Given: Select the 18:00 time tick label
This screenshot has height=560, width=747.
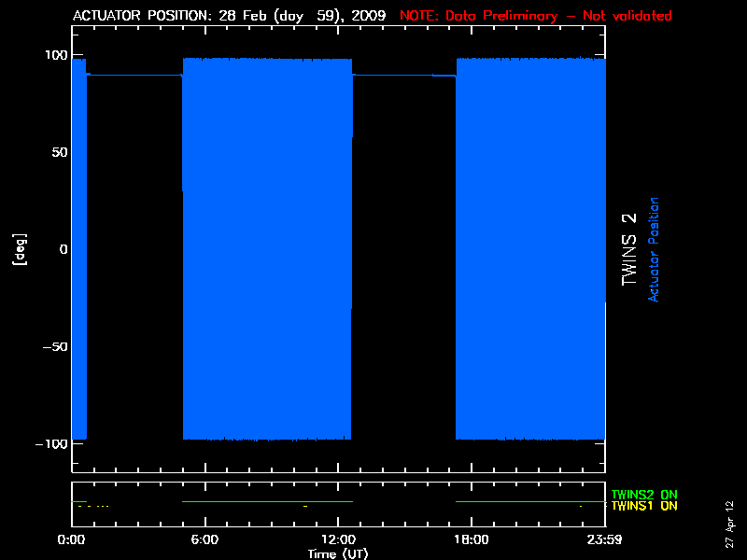Looking at the screenshot, I should 471,540.
